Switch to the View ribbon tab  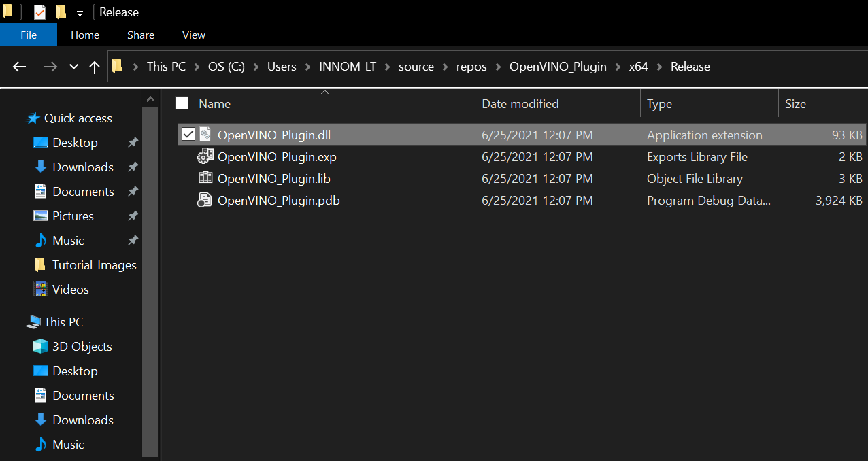pyautogui.click(x=194, y=35)
